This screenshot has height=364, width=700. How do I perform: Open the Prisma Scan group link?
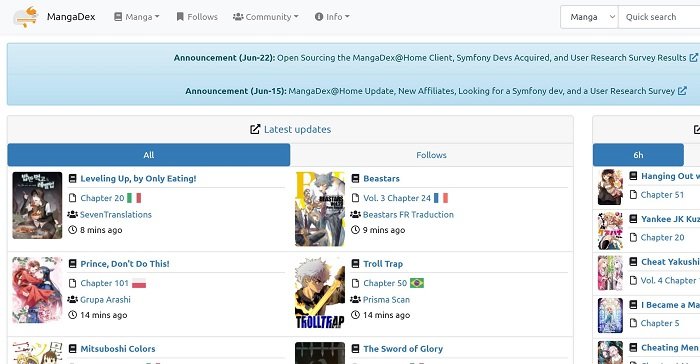click(386, 300)
